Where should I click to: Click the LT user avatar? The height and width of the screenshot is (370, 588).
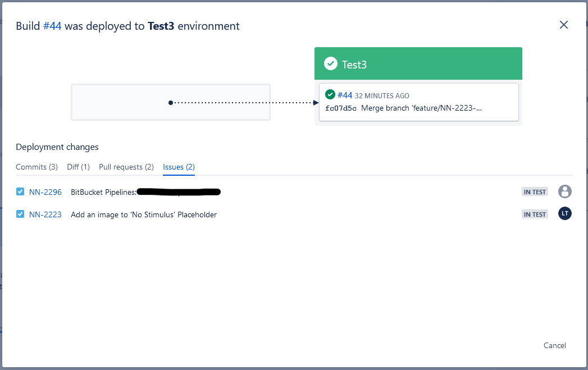pyautogui.click(x=565, y=213)
